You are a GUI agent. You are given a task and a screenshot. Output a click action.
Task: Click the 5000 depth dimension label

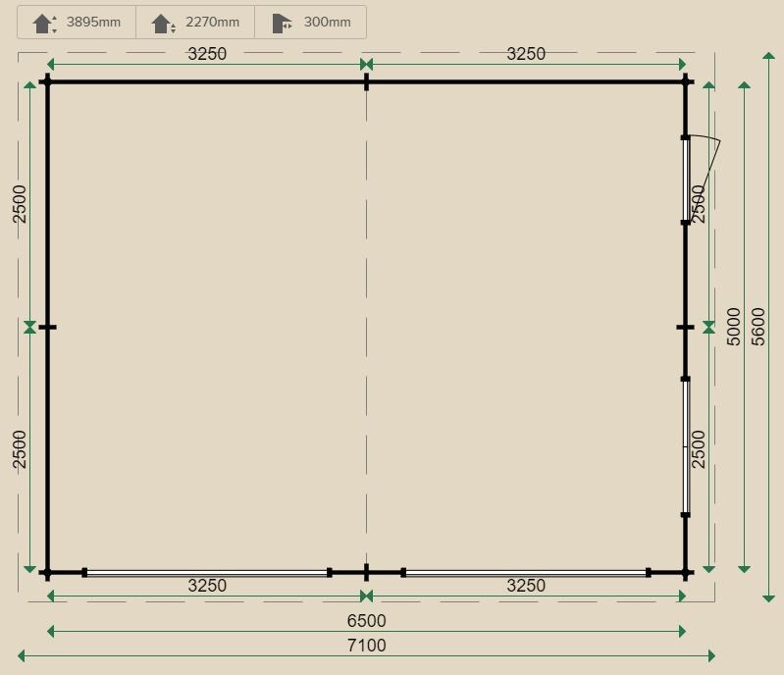[x=734, y=326]
